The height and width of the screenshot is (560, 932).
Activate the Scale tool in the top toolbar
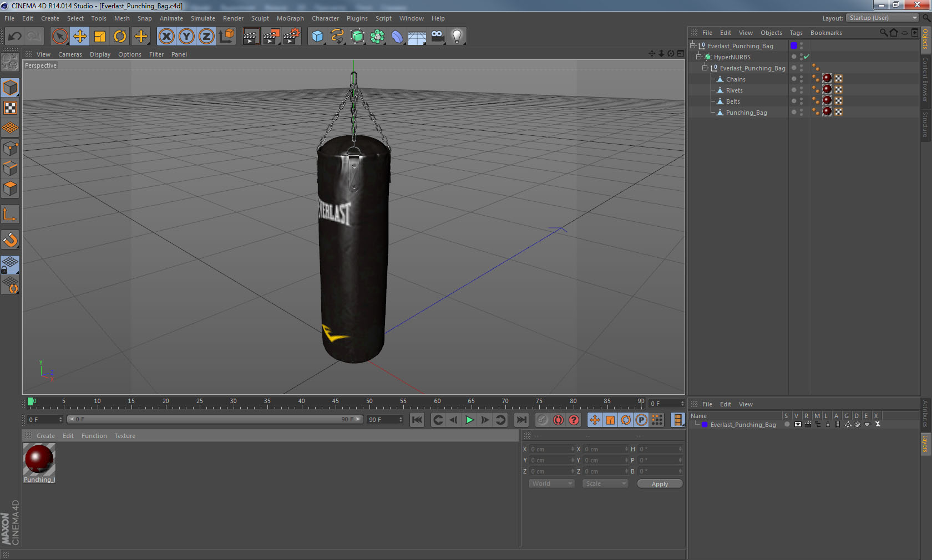(x=100, y=37)
